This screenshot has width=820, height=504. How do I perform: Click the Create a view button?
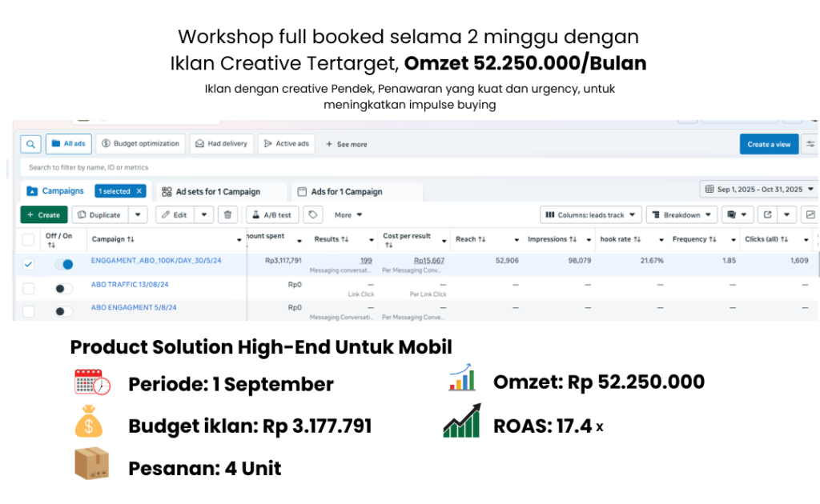[769, 143]
